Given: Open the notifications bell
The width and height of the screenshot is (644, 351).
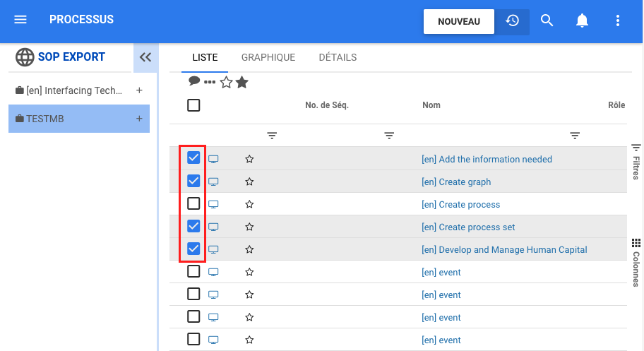Looking at the screenshot, I should click(x=582, y=20).
